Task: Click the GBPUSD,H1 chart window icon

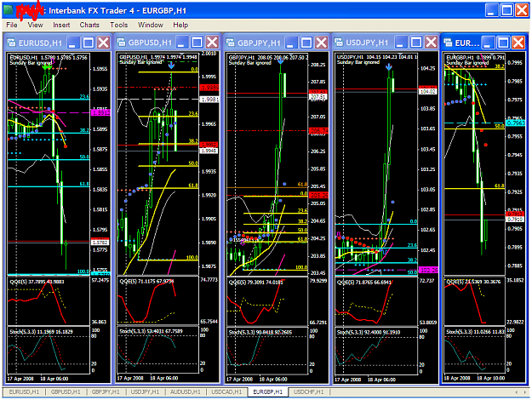Action: [122, 43]
